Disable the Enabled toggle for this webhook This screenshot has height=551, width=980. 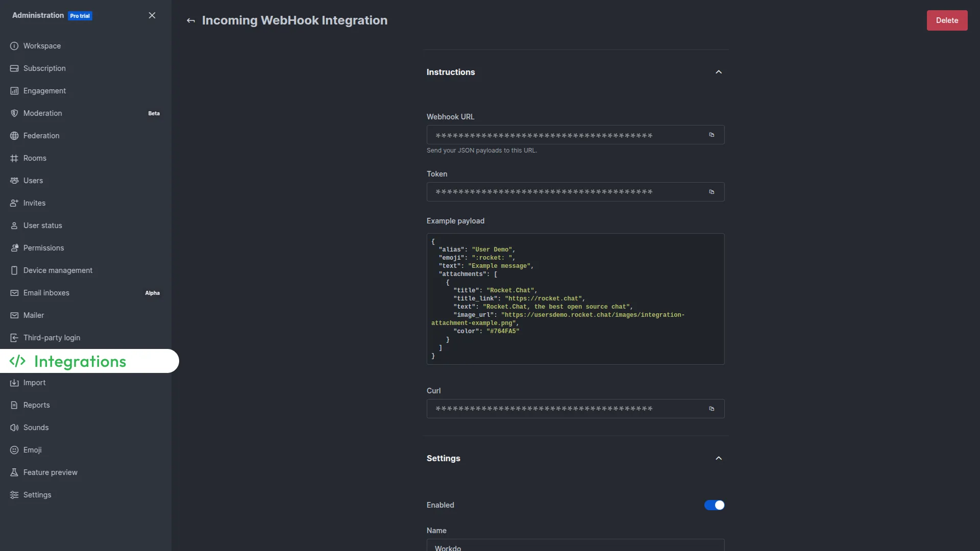714,505
